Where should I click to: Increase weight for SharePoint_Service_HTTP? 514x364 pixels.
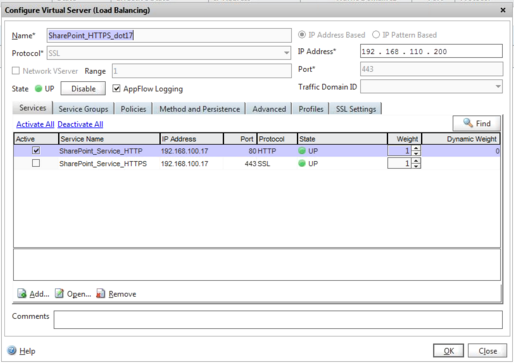[416, 149]
